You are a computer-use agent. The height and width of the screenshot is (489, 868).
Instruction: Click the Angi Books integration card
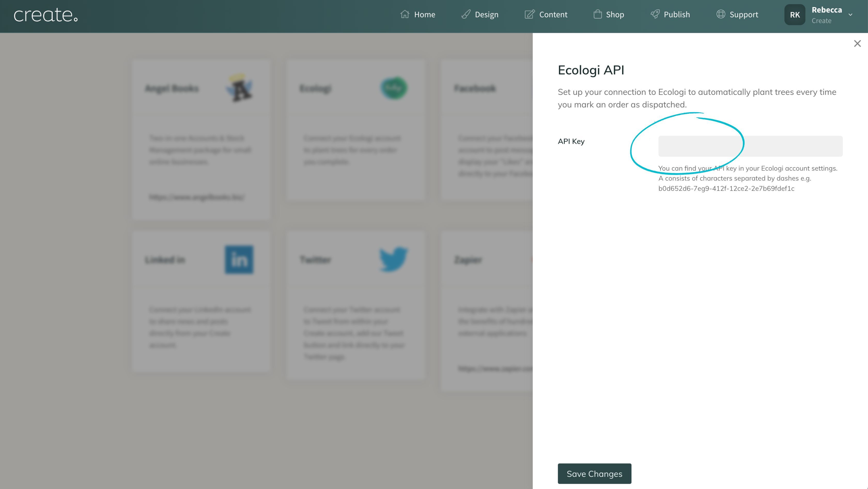tap(201, 140)
